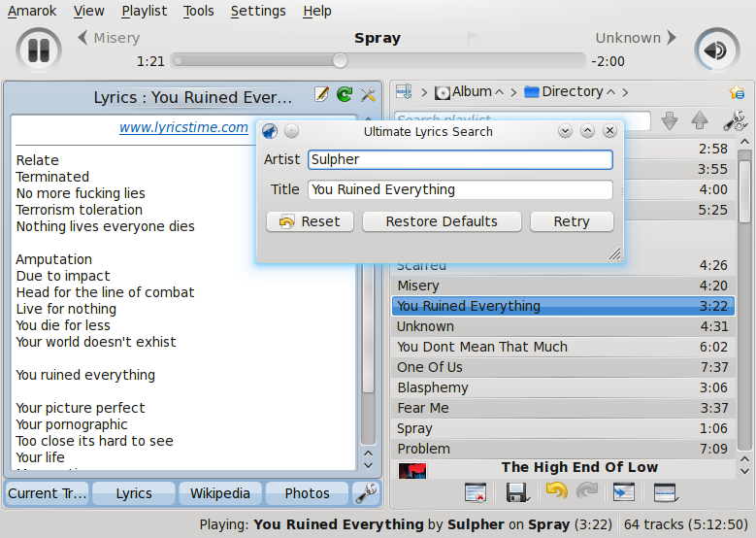
Task: Select the Blasphemy track
Action: pos(563,387)
